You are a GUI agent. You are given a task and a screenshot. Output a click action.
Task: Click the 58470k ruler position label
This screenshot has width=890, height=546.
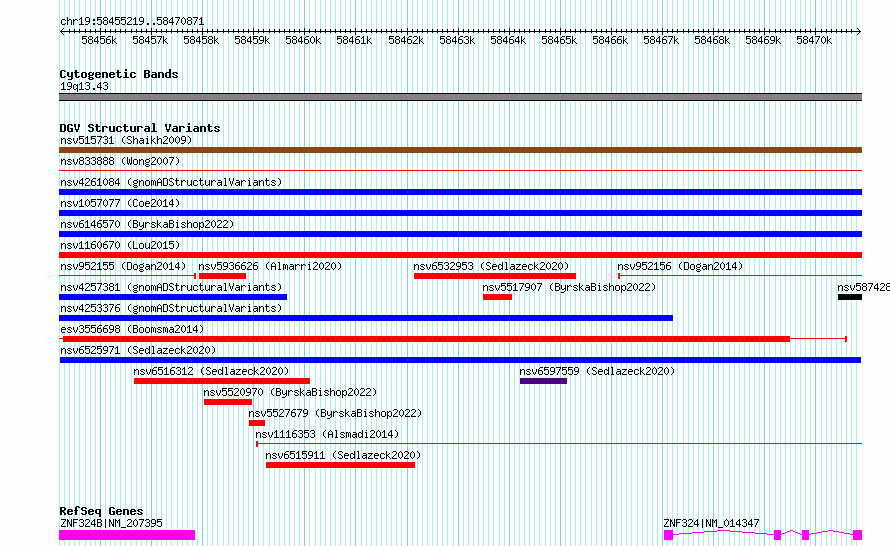(x=814, y=40)
